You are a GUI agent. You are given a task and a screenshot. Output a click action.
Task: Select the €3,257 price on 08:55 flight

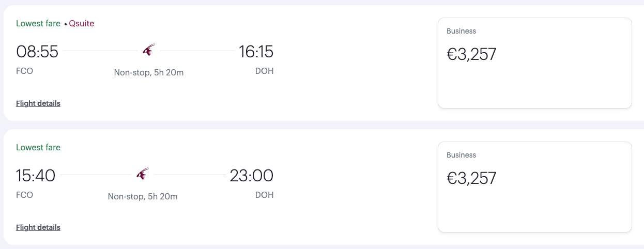tap(471, 54)
